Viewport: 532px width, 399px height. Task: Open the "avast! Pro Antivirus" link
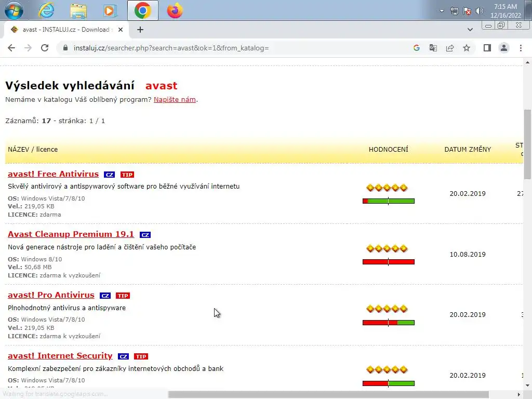51,295
